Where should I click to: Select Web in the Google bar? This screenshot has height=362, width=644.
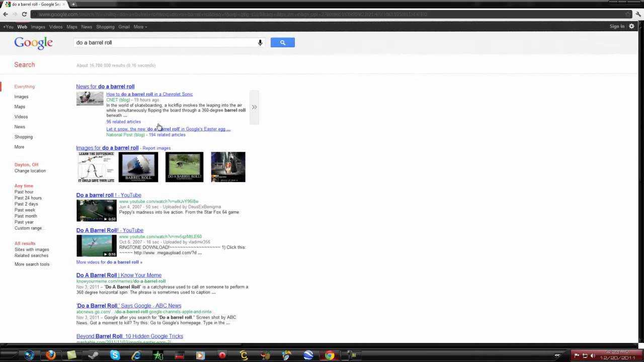click(x=22, y=27)
